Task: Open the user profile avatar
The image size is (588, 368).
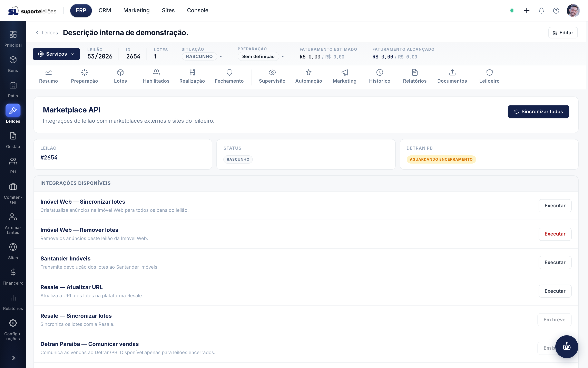Action: [x=573, y=10]
